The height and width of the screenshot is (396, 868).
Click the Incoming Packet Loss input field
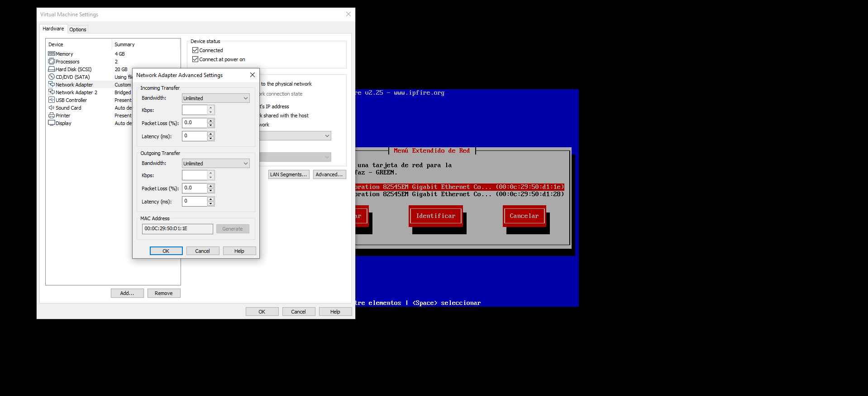[195, 123]
